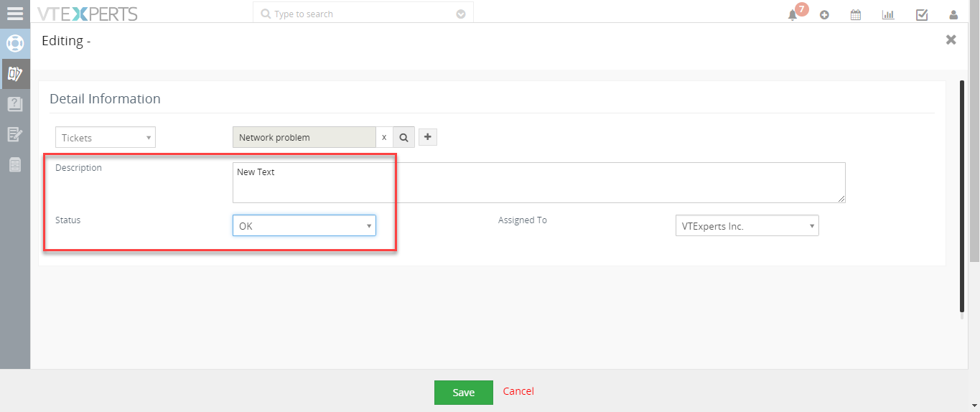Screen dimensions: 980x412
Task: Open the user profile icon
Action: pyautogui.click(x=953, y=14)
